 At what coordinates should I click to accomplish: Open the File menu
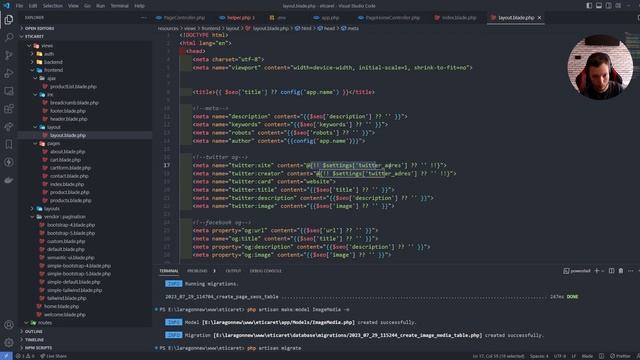click(19, 6)
